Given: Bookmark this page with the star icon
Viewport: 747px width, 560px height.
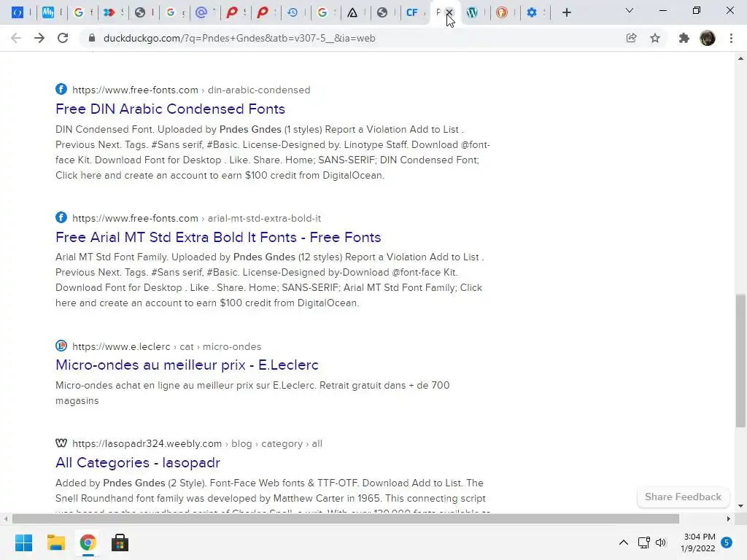Looking at the screenshot, I should click(655, 38).
